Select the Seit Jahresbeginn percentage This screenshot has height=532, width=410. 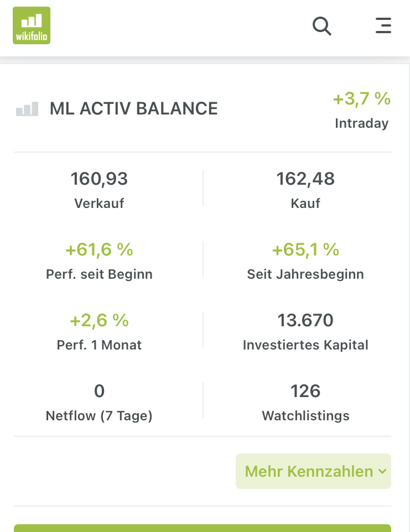(305, 250)
